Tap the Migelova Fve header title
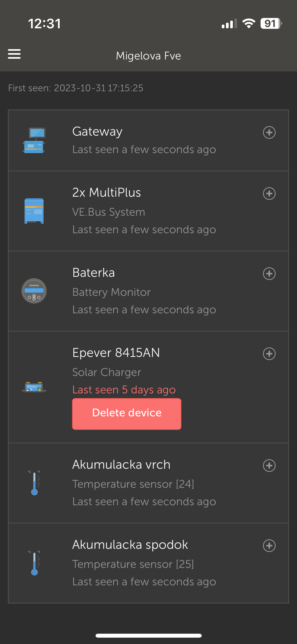The height and width of the screenshot is (644, 297). tap(148, 56)
